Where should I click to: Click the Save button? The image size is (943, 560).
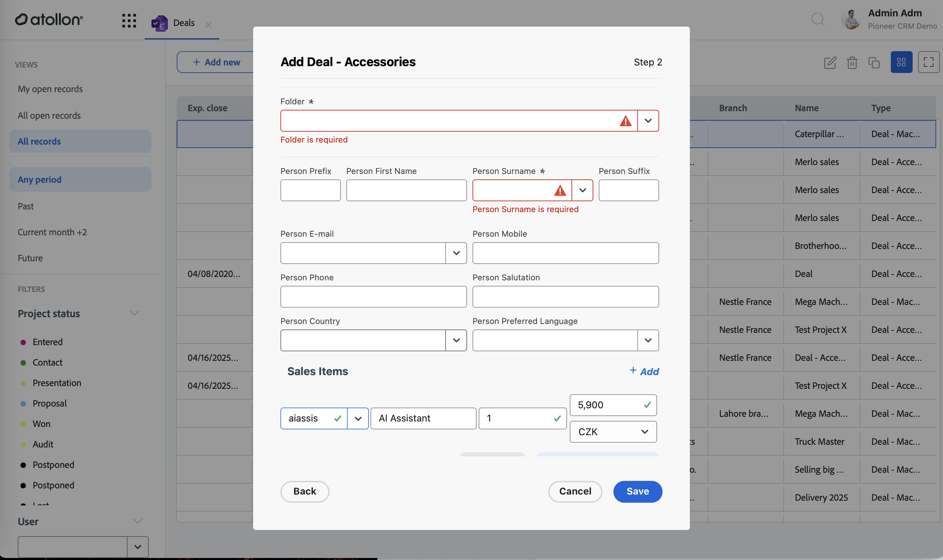(638, 491)
